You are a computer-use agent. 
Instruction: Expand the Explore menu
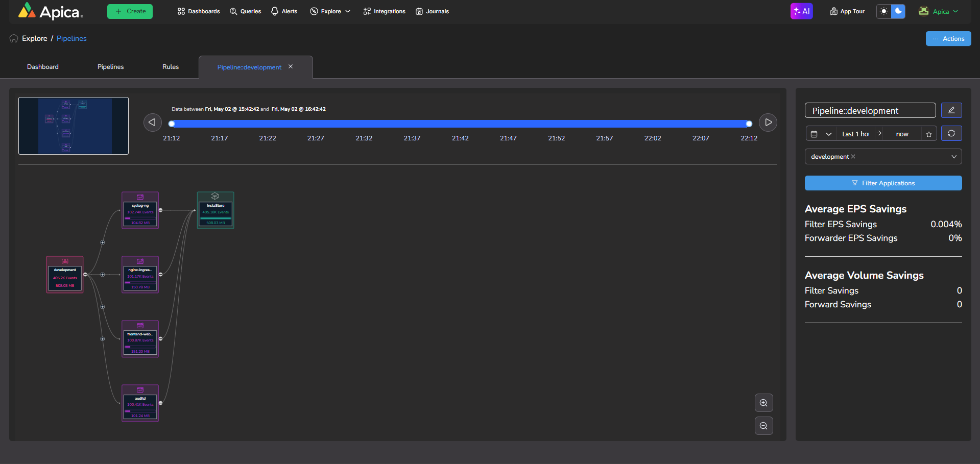(330, 11)
